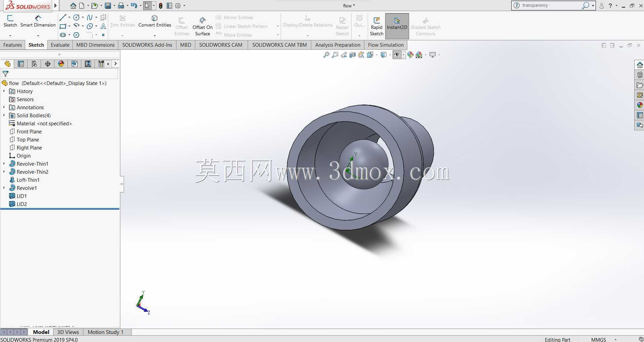
Task: Select Material <not specified> item
Action: click(x=44, y=123)
